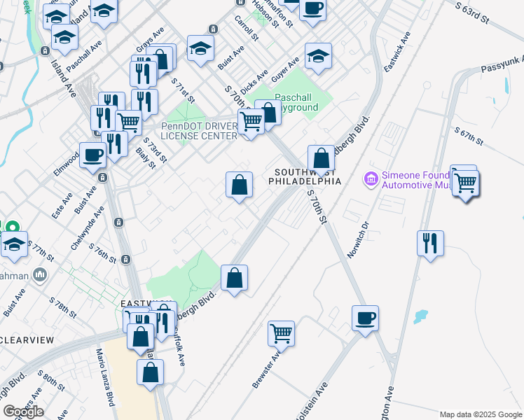Click the coffee cup marker near Holstein Ave
Image resolution: width=524 pixels, height=420 pixels.
tap(365, 318)
